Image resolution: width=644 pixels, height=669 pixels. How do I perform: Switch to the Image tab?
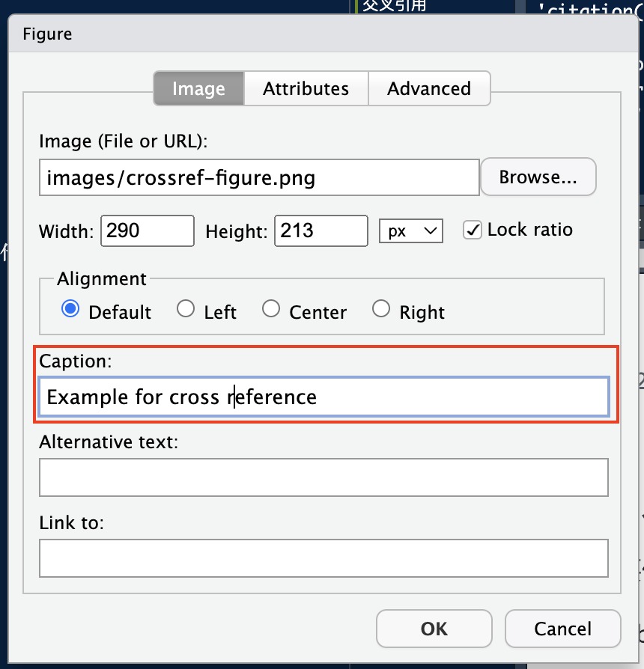tap(198, 88)
